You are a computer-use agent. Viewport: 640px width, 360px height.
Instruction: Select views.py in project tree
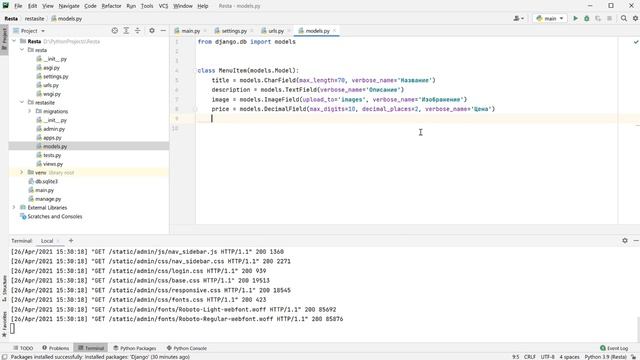point(53,164)
